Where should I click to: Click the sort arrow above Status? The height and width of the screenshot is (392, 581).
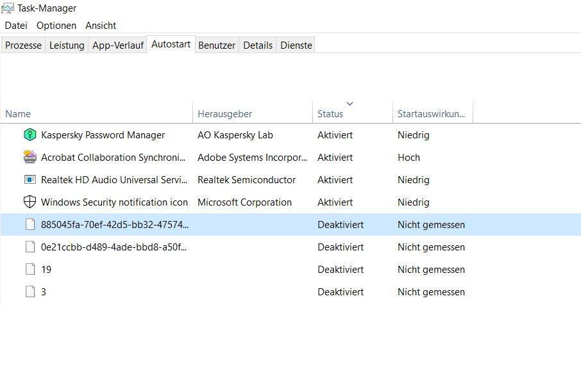pos(349,104)
